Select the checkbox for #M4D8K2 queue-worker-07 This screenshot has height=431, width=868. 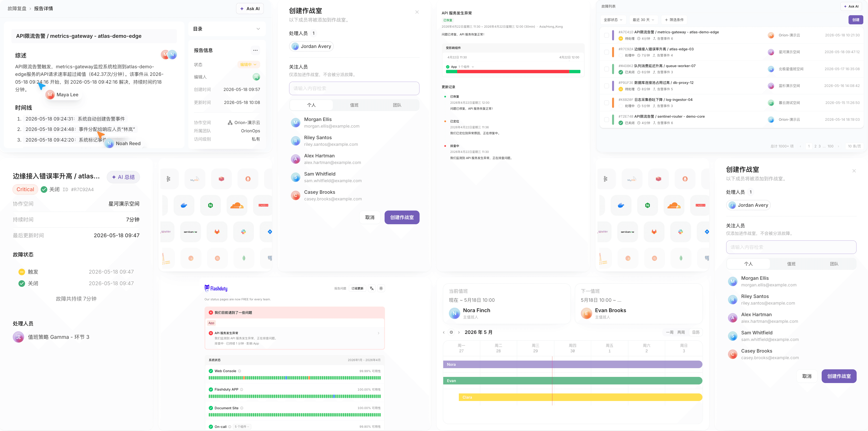tap(606, 69)
